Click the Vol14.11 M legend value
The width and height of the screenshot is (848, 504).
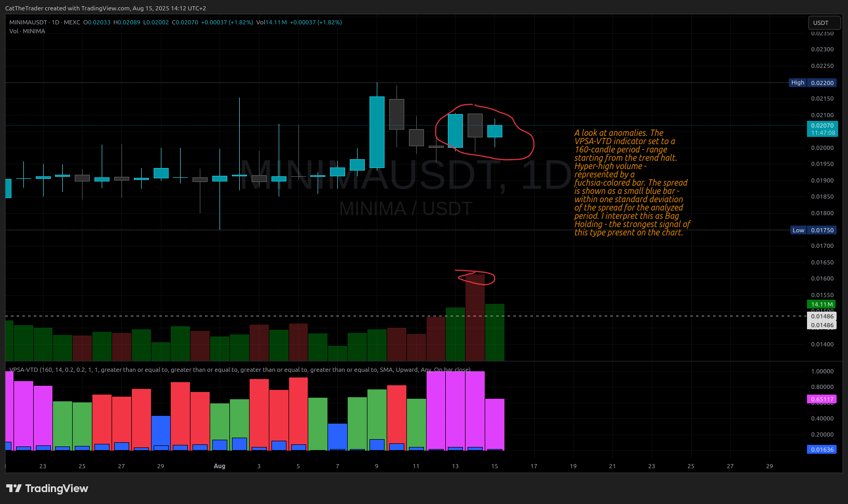pyautogui.click(x=271, y=22)
